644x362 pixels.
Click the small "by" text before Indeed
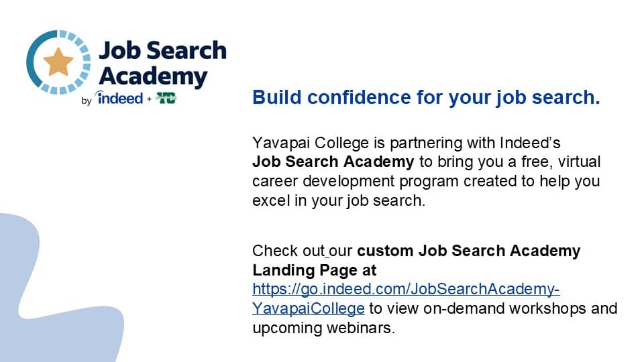tap(87, 101)
